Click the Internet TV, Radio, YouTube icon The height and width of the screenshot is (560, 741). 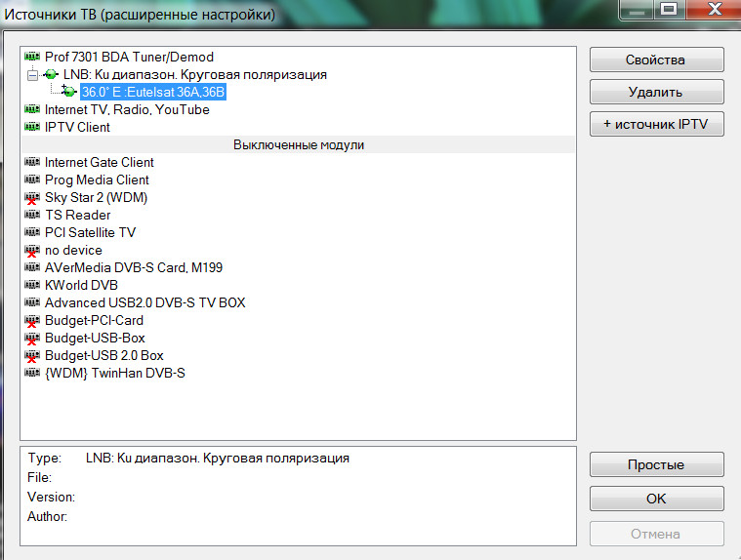pos(32,110)
